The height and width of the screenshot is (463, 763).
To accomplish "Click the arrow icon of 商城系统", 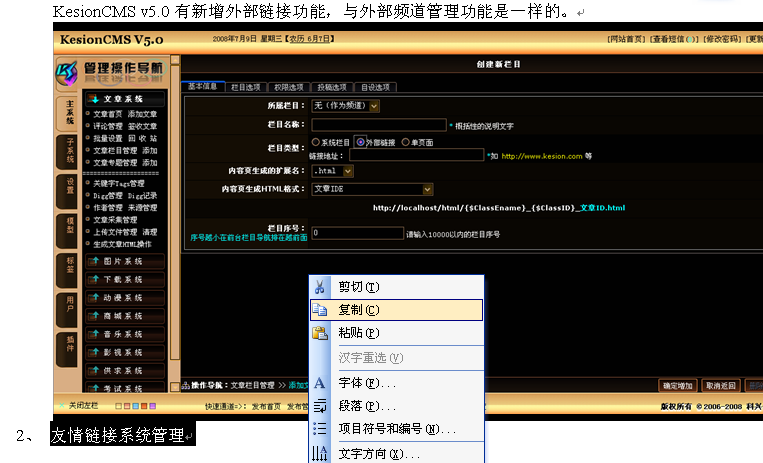I will click(94, 316).
